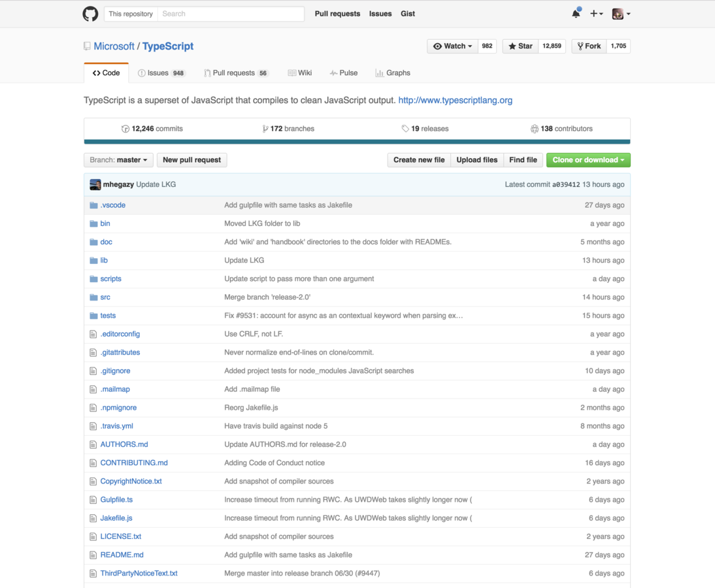The width and height of the screenshot is (715, 588).
Task: Focus the repository Search field
Action: [231, 14]
